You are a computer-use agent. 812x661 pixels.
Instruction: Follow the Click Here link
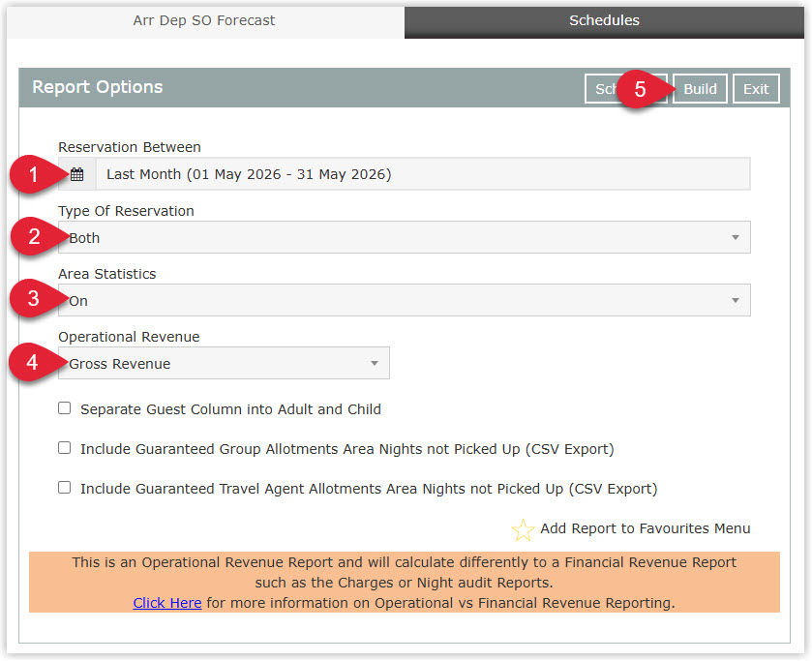167,604
